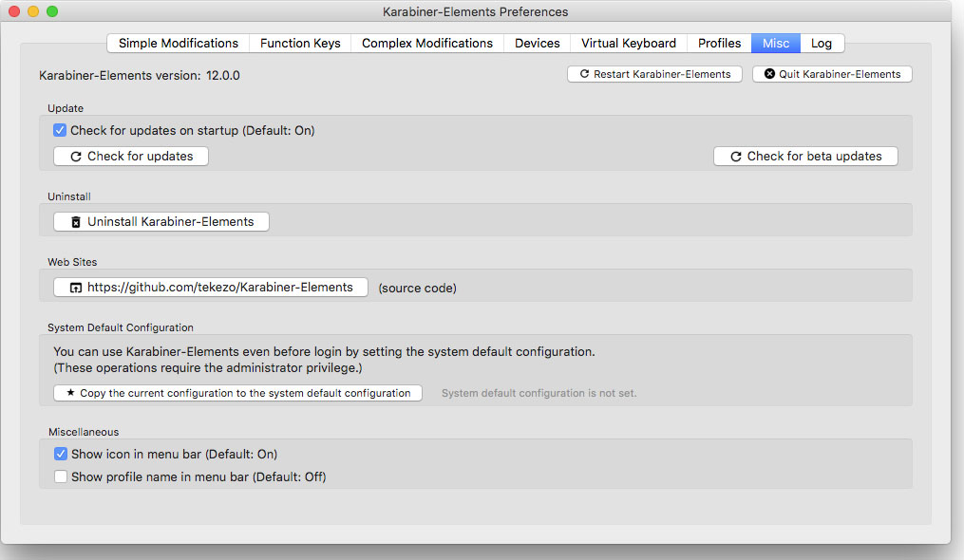The height and width of the screenshot is (560, 964).
Task: Select the Misc tab
Action: [x=776, y=43]
